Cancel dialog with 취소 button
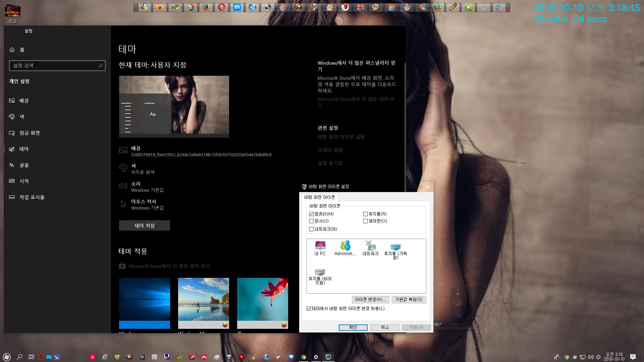644x362 pixels. (385, 327)
